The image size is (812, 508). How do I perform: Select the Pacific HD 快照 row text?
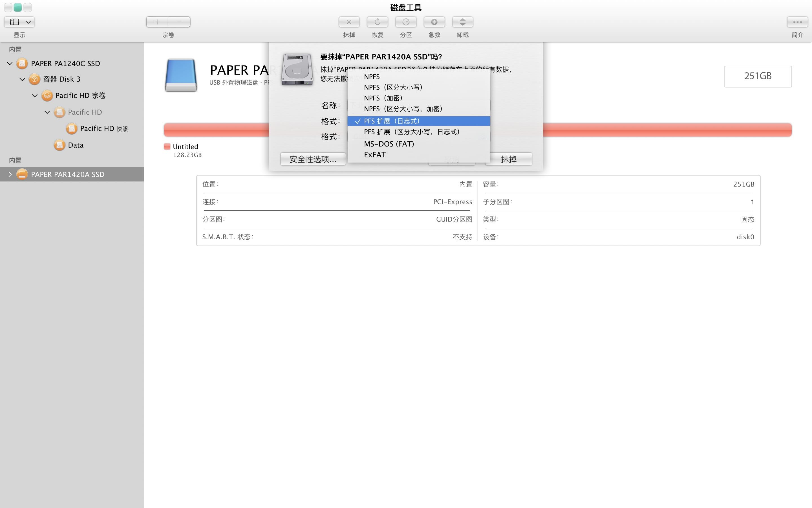click(x=104, y=129)
